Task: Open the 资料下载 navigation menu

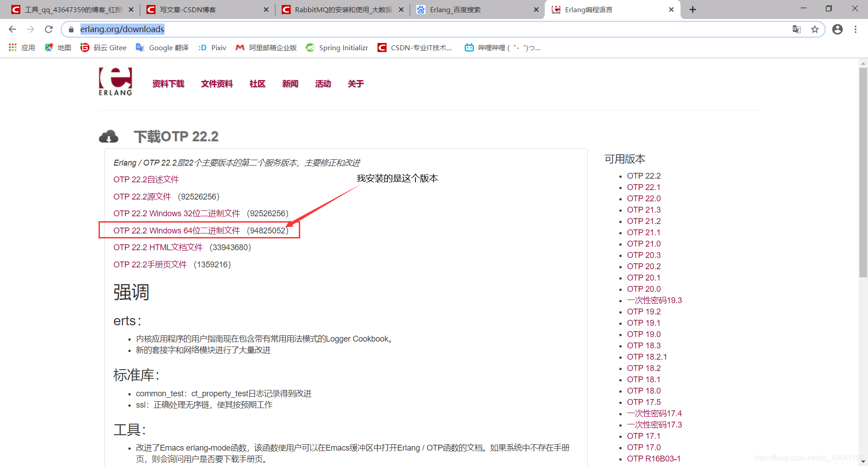Action: coord(168,84)
